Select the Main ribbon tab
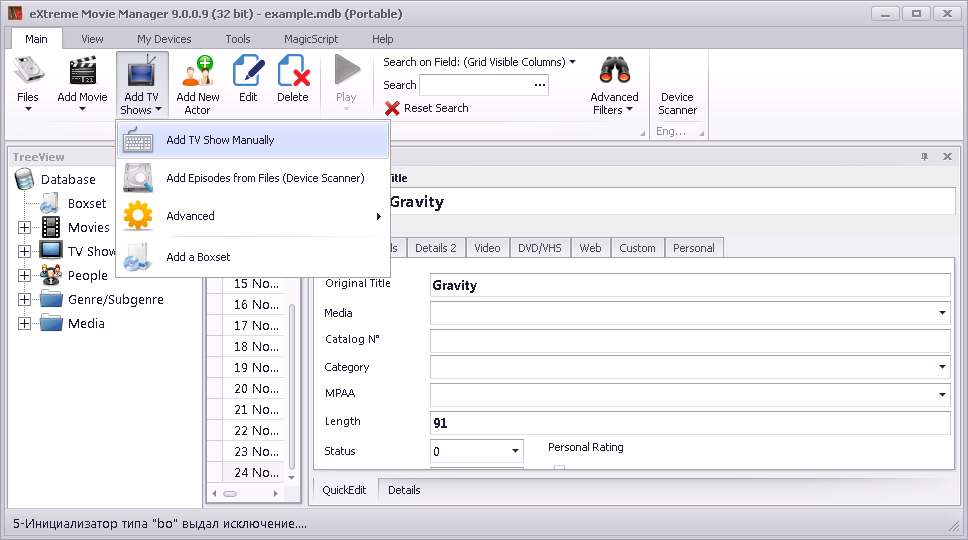Screen dimensions: 968x540 [x=36, y=39]
